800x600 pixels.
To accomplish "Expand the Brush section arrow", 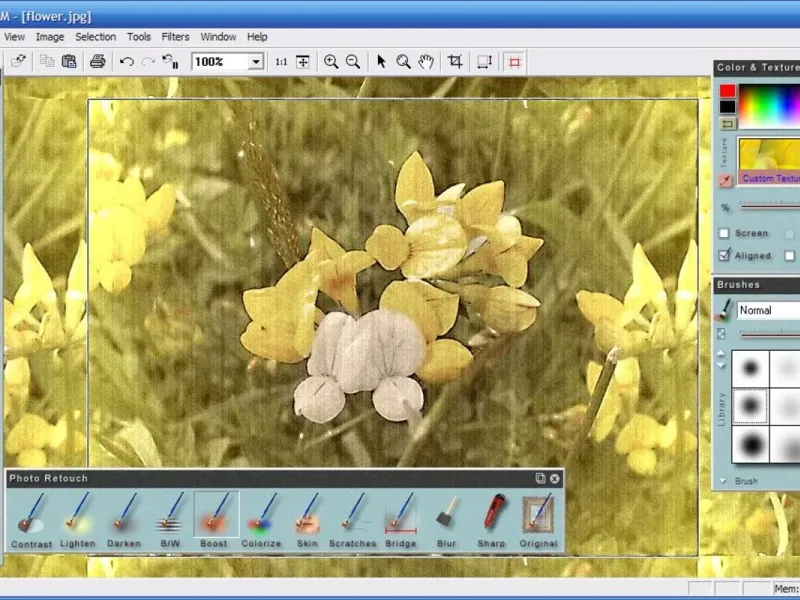I will pyautogui.click(x=723, y=481).
